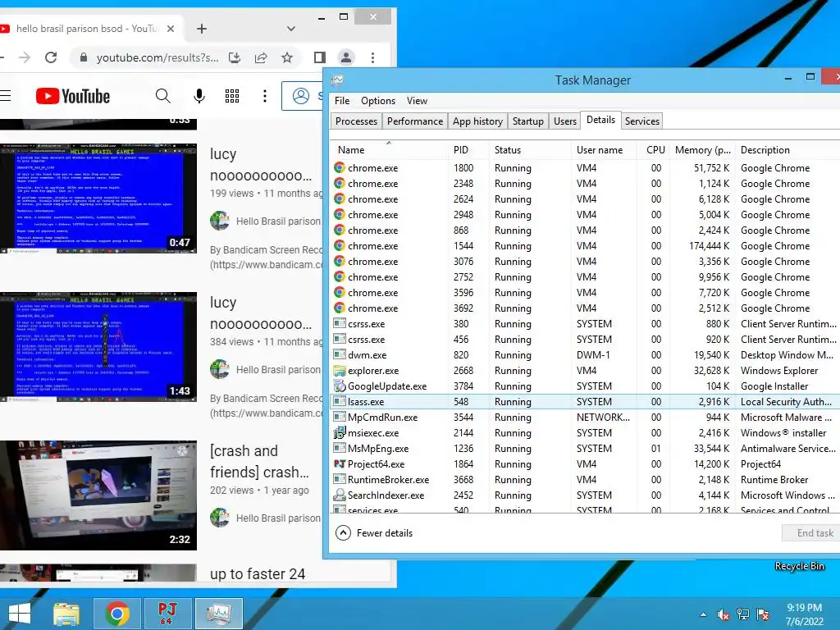840x630 pixels.
Task: Click the Windows Start button
Action: (x=20, y=614)
